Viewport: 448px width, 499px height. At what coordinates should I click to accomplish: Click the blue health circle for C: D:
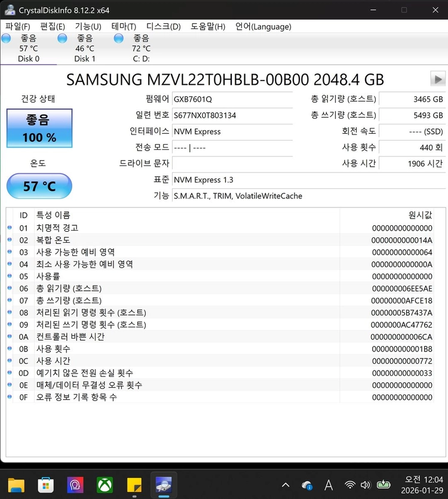pos(119,38)
